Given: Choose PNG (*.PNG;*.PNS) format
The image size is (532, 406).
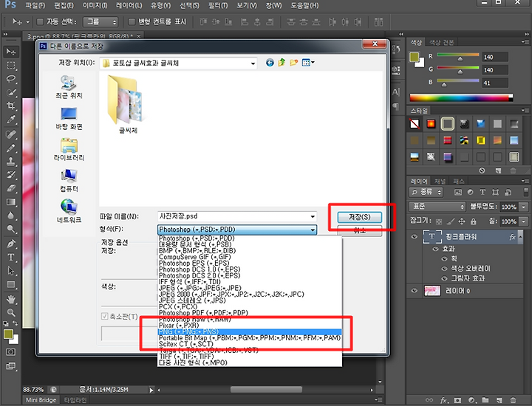Looking at the screenshot, I should (x=250, y=331).
